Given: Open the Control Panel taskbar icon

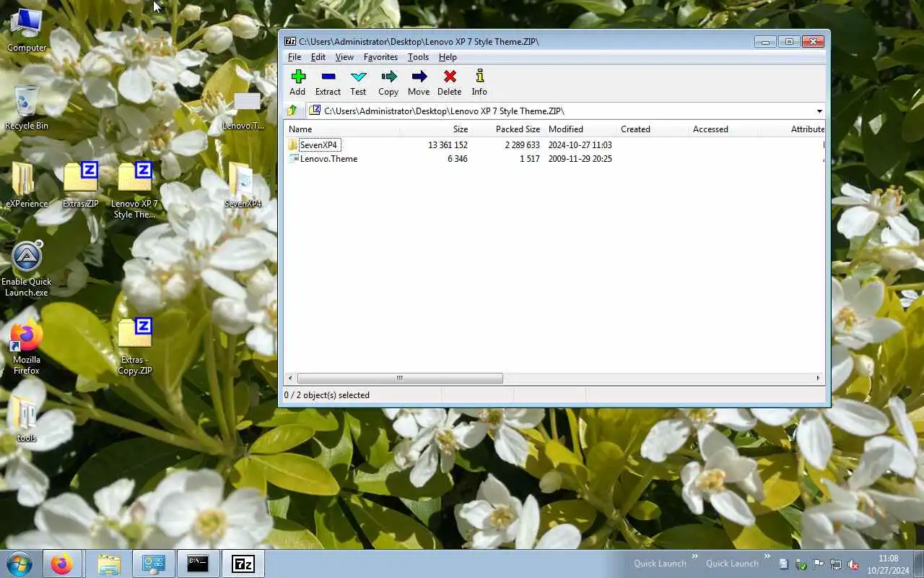Looking at the screenshot, I should (154, 564).
